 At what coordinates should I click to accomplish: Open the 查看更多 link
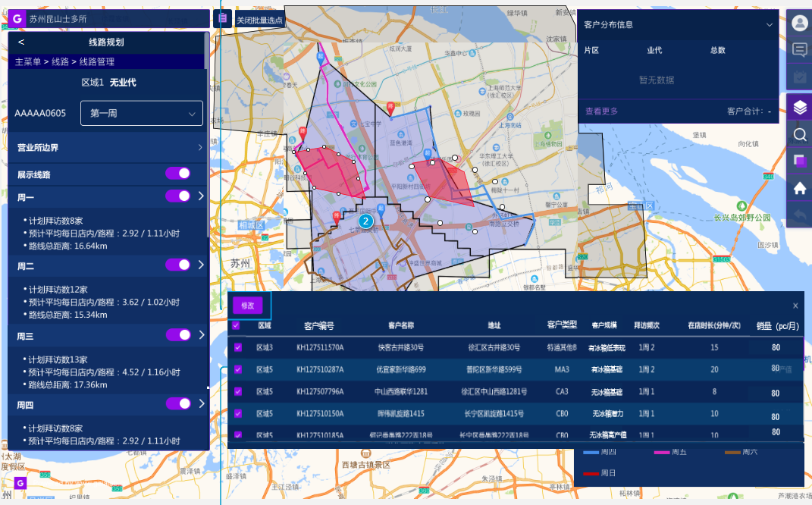click(x=601, y=111)
